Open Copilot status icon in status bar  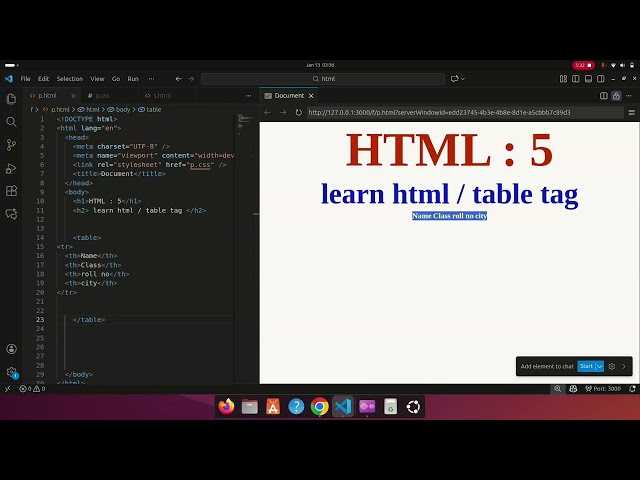(573, 389)
